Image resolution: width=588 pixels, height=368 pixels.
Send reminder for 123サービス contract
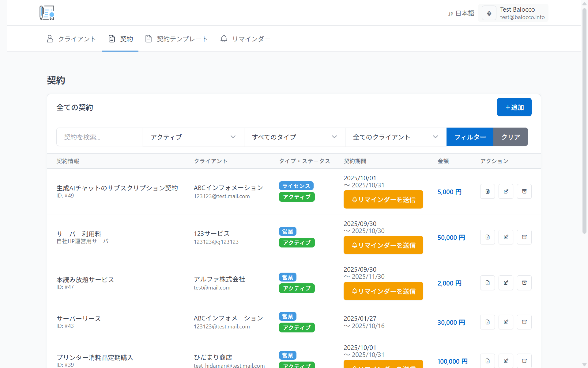(x=383, y=245)
